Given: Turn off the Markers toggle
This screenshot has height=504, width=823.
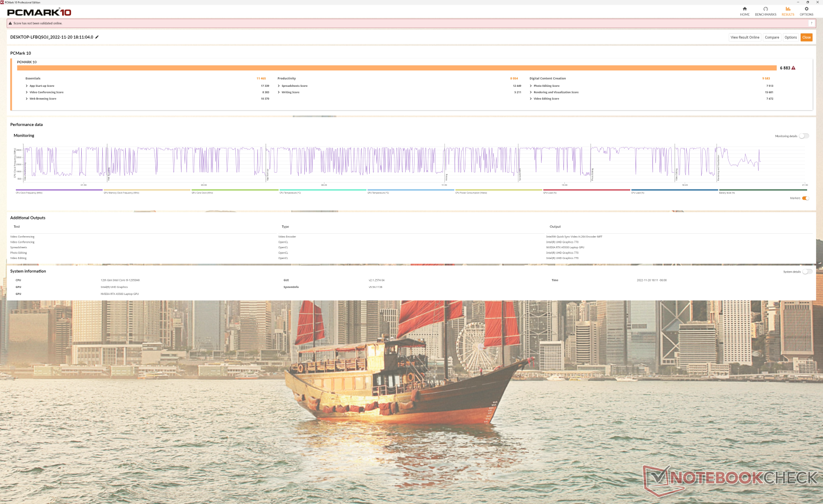Looking at the screenshot, I should (x=805, y=198).
